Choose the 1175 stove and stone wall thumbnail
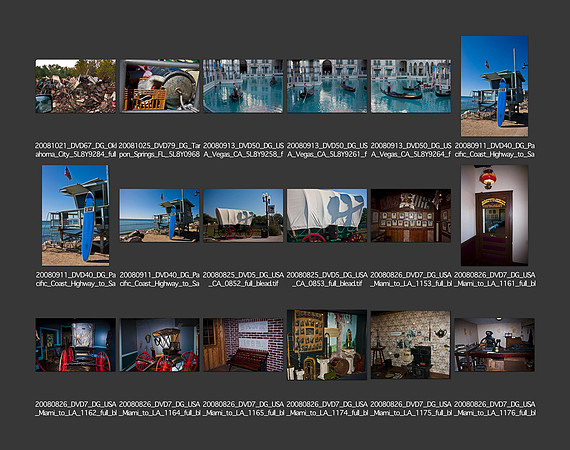The height and width of the screenshot is (450, 570). [411, 345]
